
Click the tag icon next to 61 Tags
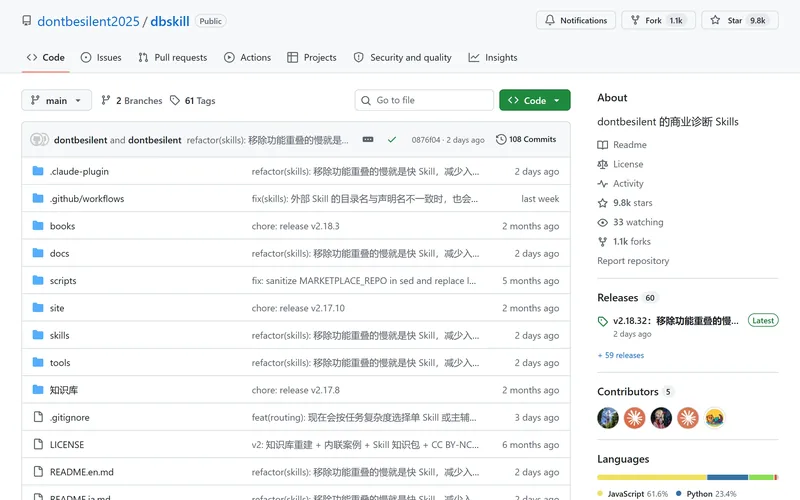pos(175,100)
